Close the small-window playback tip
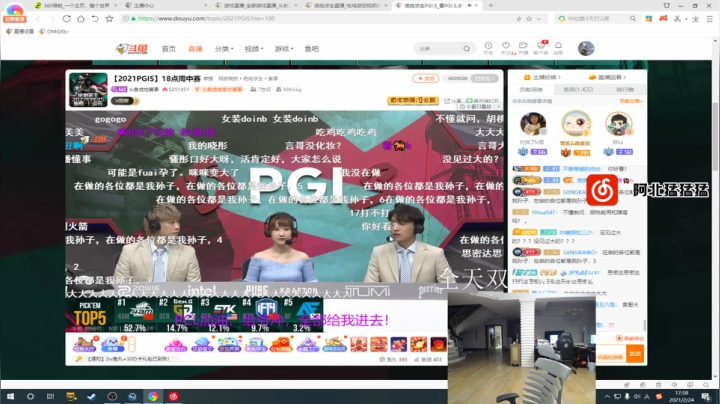720x404 pixels. coord(498,107)
